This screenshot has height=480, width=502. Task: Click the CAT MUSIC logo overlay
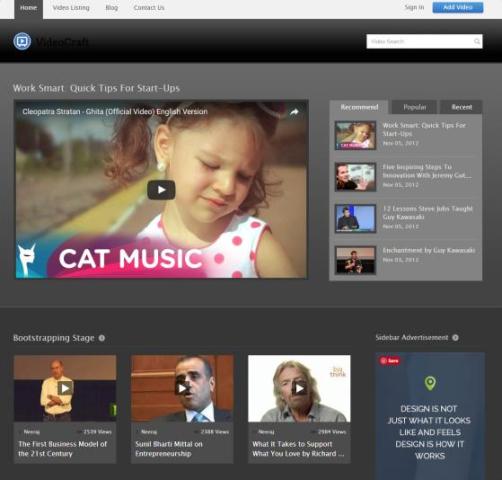[x=131, y=259]
